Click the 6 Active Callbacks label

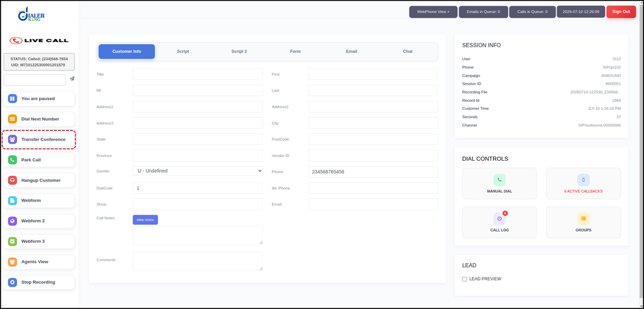click(x=583, y=191)
